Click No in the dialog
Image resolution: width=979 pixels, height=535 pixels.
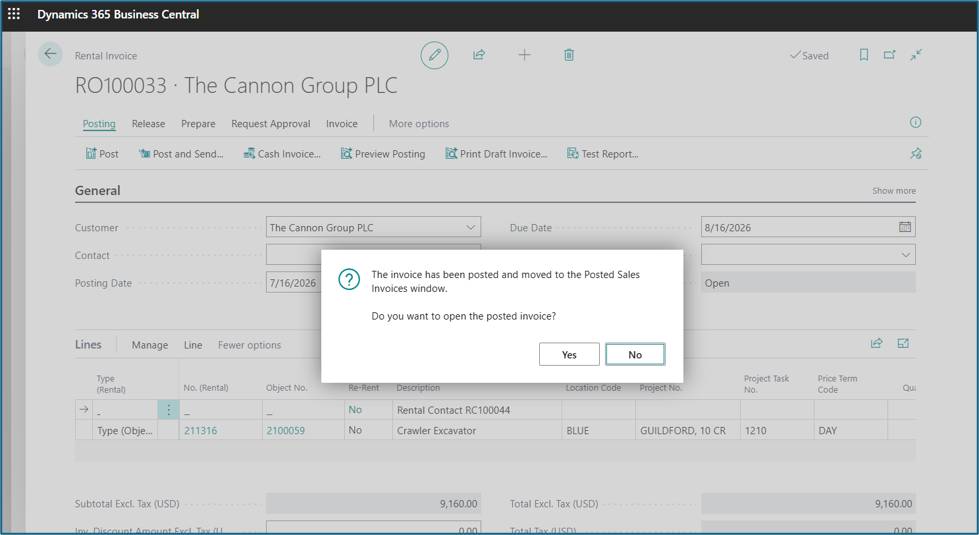click(x=635, y=355)
